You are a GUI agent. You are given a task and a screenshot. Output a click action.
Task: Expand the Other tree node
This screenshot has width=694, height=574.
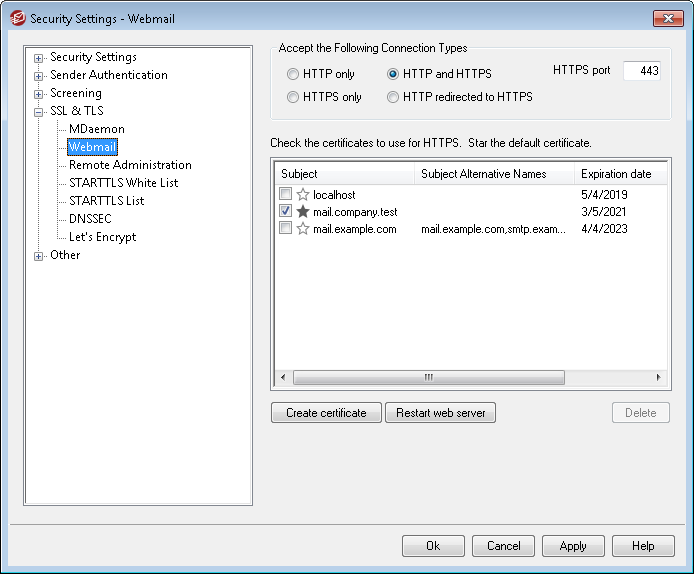[x=39, y=256]
